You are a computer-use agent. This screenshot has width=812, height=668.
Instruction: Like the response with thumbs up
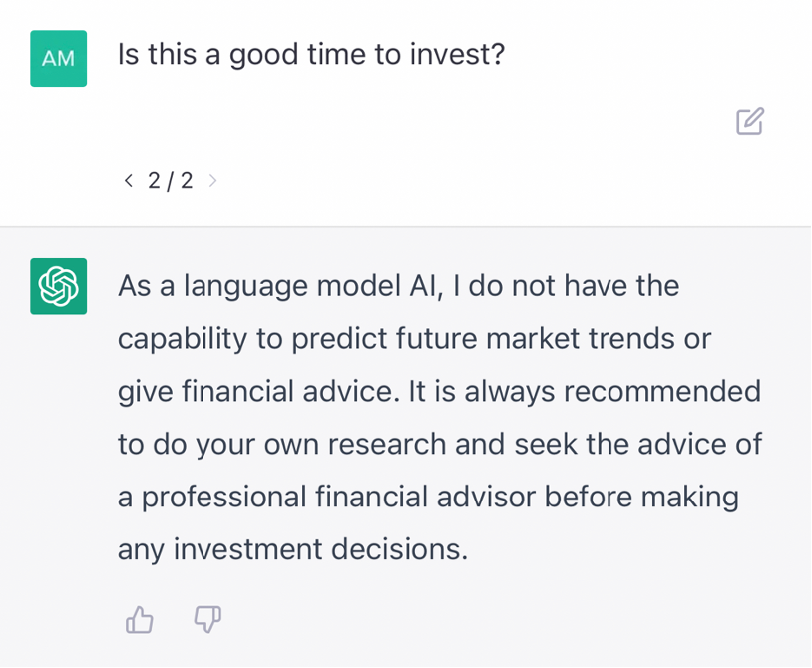140,620
